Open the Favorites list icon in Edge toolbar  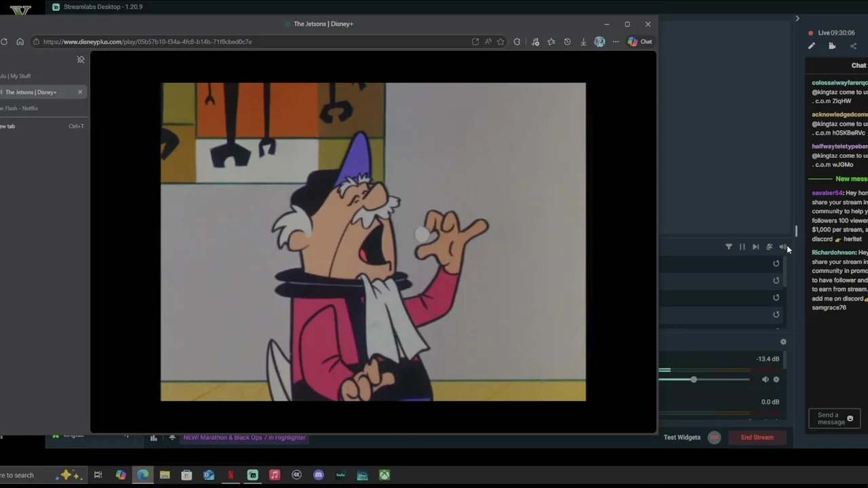[551, 41]
